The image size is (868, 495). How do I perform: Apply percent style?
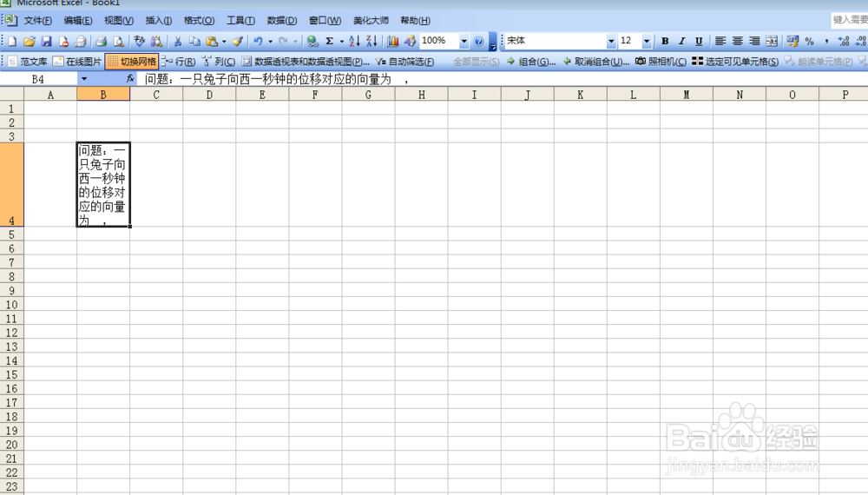[x=809, y=41]
